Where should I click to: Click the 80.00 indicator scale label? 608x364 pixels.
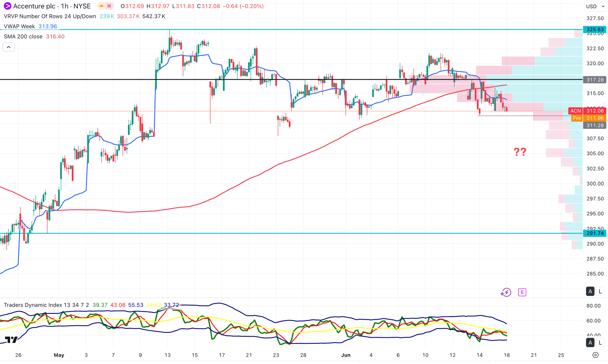[x=593, y=305]
